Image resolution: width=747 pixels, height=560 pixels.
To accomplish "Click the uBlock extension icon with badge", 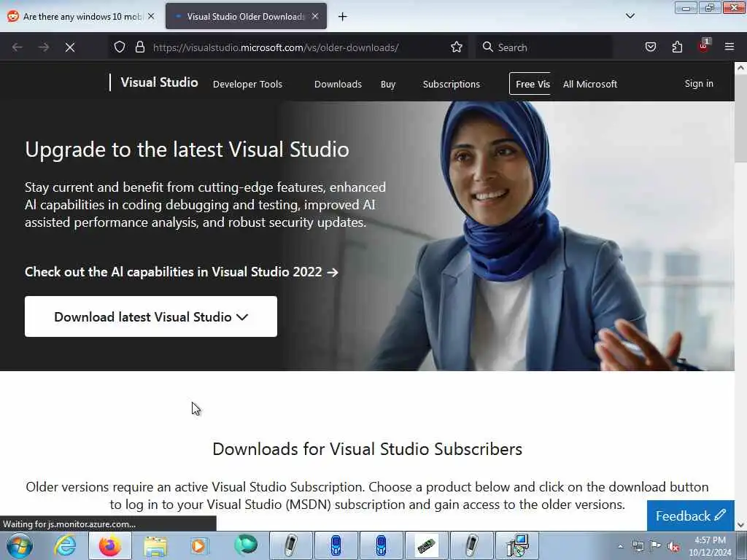I will [x=704, y=46].
